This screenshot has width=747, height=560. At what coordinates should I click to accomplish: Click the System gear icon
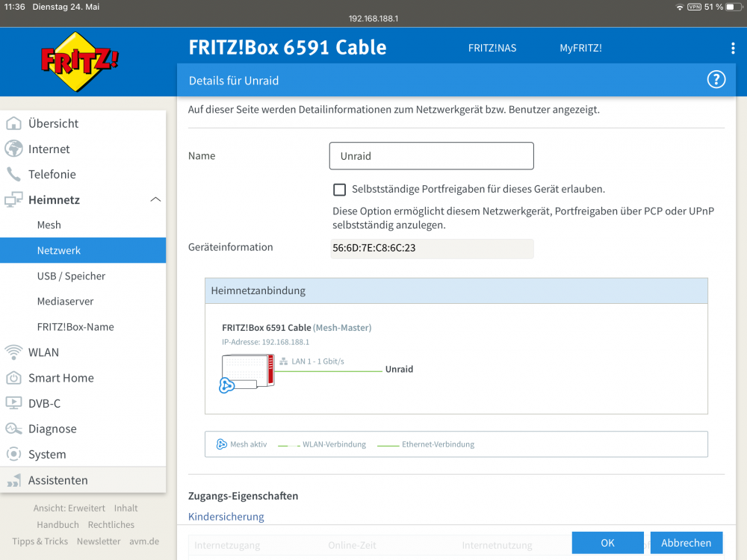pos(13,454)
